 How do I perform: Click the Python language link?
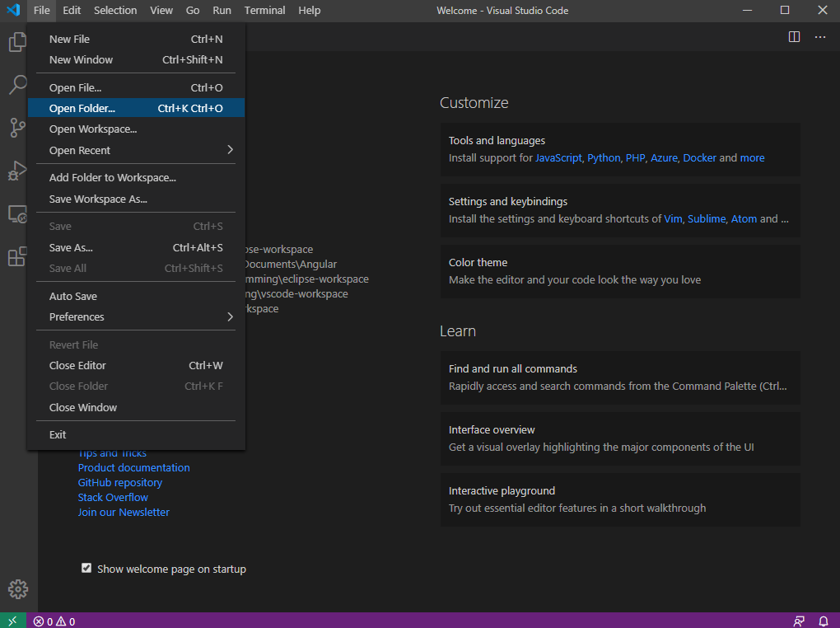point(604,157)
